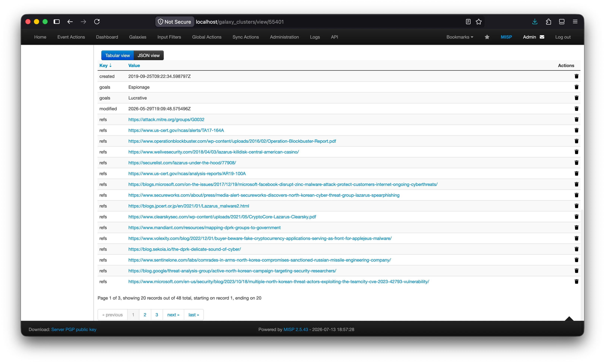Image resolution: width=605 pixels, height=364 pixels.
Task: Delete the sentinelone comrades-in-arms ref row
Action: pyautogui.click(x=576, y=260)
